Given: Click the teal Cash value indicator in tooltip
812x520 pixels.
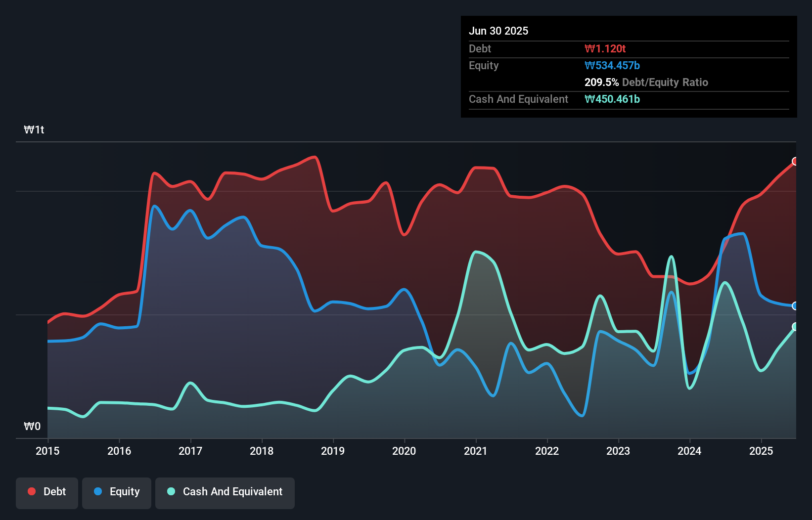Looking at the screenshot, I should coord(612,99).
